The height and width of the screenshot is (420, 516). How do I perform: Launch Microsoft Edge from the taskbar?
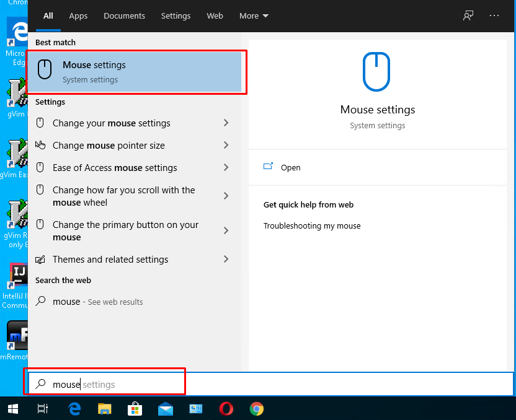74,409
